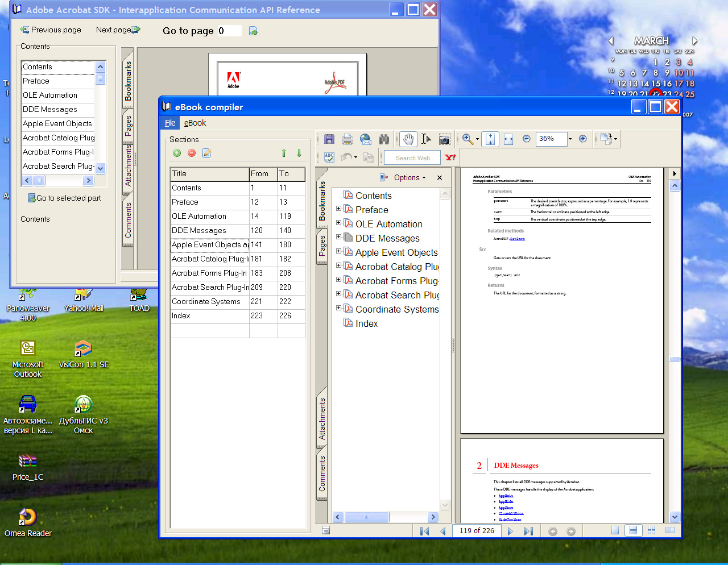Click Next page in SDK reader window
The image size is (728, 565).
pyautogui.click(x=118, y=30)
